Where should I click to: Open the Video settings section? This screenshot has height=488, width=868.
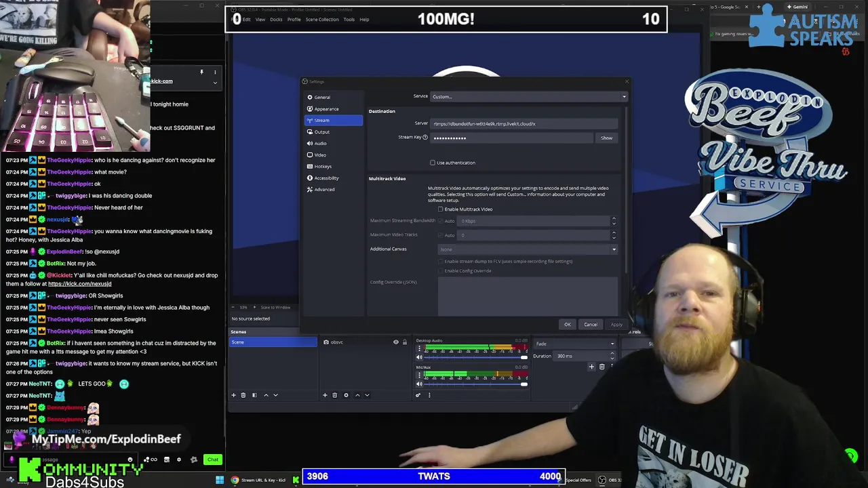coord(333,155)
